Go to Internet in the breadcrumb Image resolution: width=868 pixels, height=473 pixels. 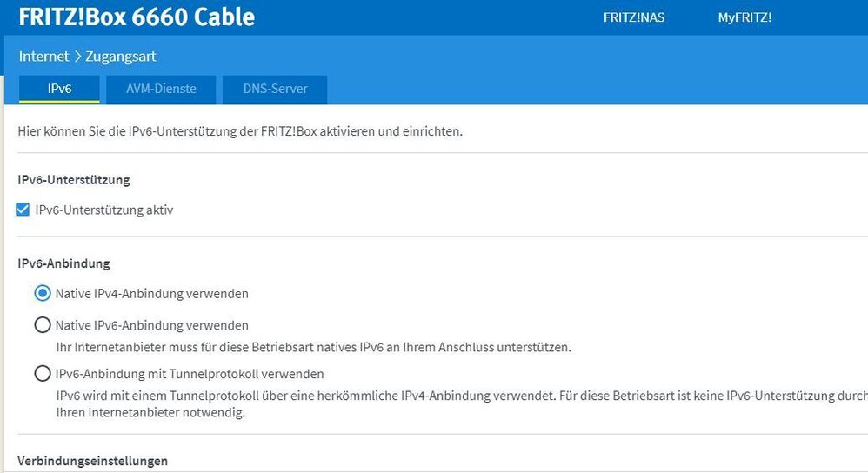(x=43, y=57)
